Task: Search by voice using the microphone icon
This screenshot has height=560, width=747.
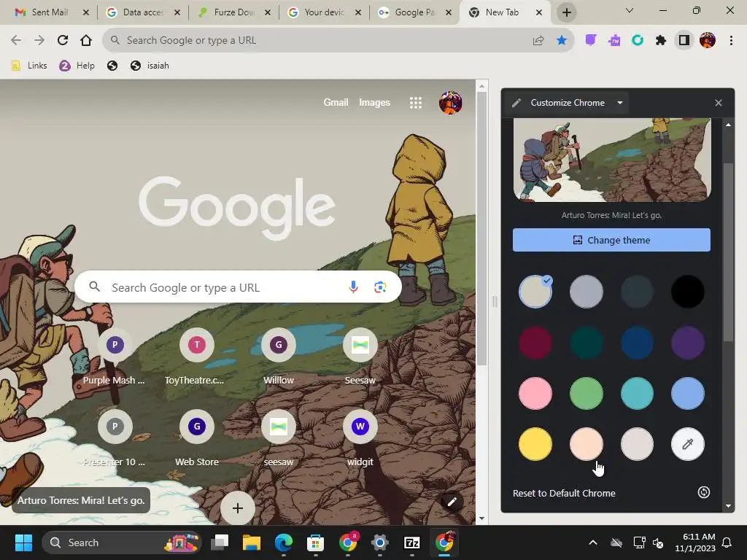Action: tap(353, 287)
